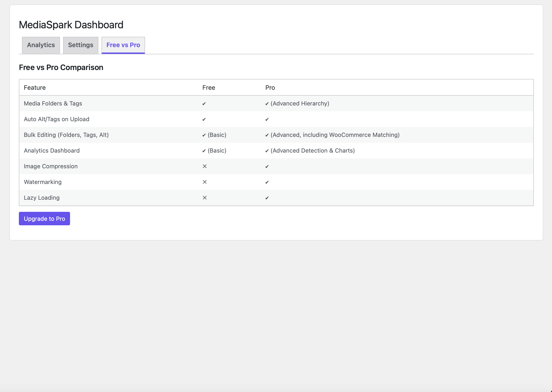The height and width of the screenshot is (392, 552).
Task: Click the Pro column header
Action: [270, 88]
